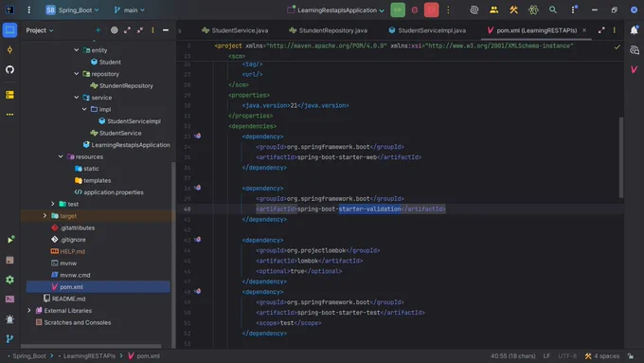Collapse the entity package
The height and width of the screenshot is (363, 644).
pyautogui.click(x=77, y=49)
